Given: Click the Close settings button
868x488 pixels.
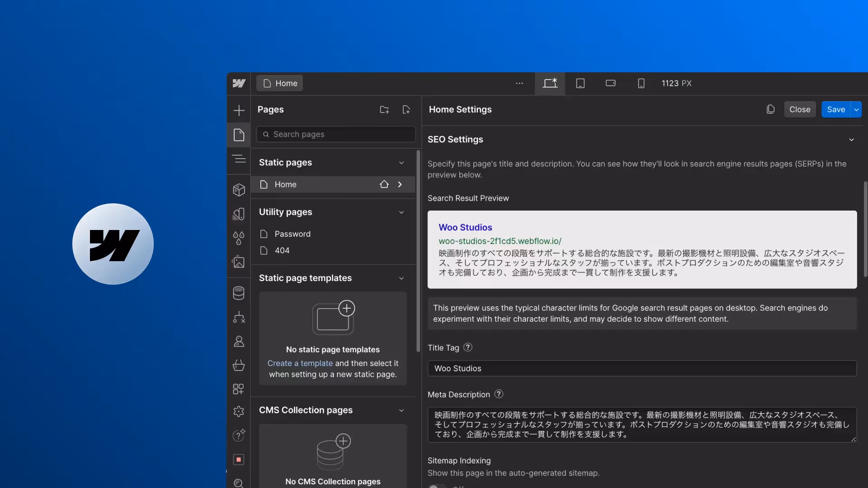Looking at the screenshot, I should (x=799, y=110).
